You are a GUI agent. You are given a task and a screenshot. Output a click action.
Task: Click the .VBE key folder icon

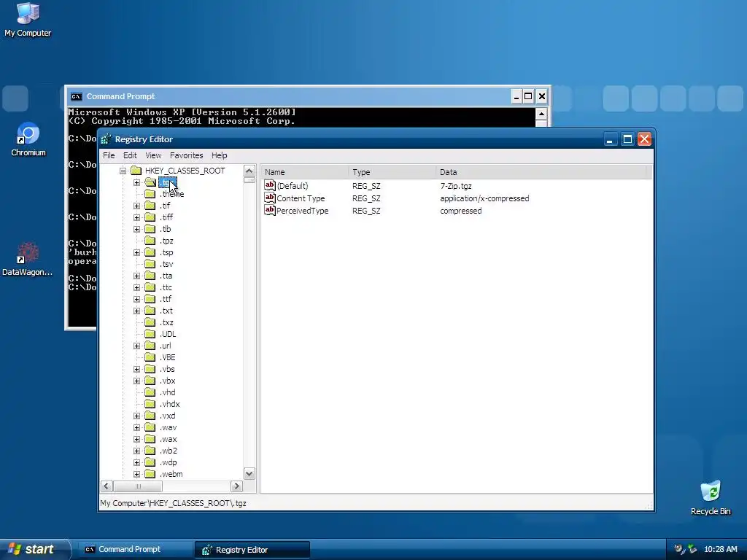point(150,357)
